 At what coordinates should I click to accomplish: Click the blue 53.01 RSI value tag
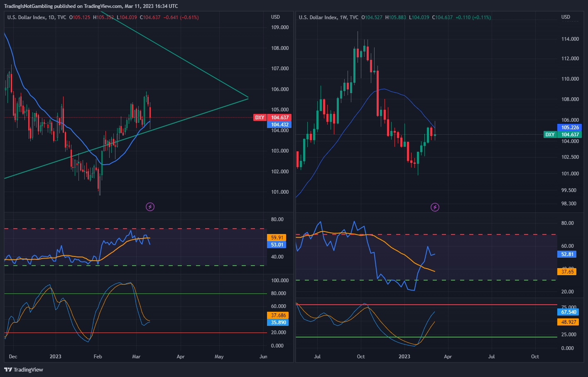(277, 245)
